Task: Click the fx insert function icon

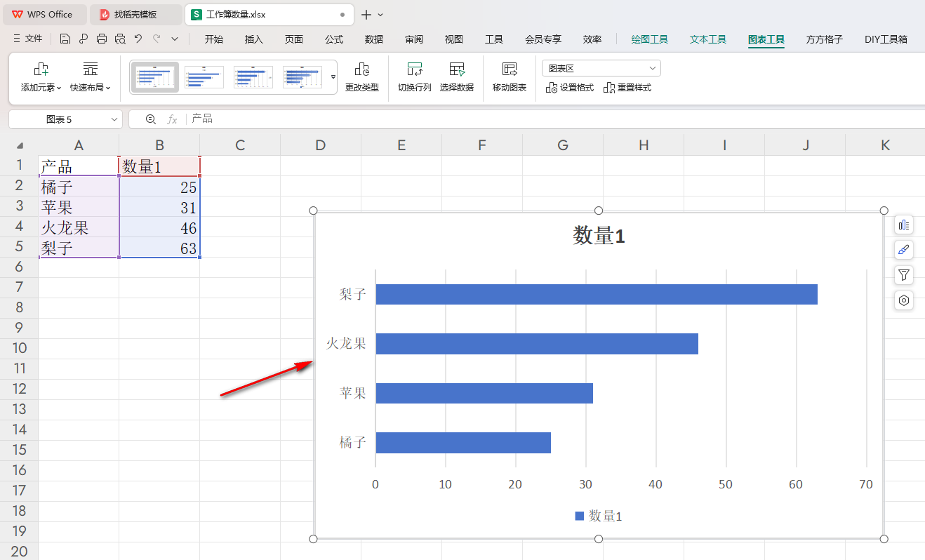Action: (172, 119)
